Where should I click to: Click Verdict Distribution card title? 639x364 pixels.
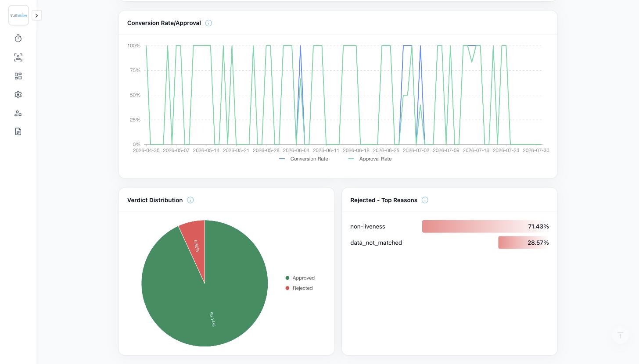(x=155, y=200)
